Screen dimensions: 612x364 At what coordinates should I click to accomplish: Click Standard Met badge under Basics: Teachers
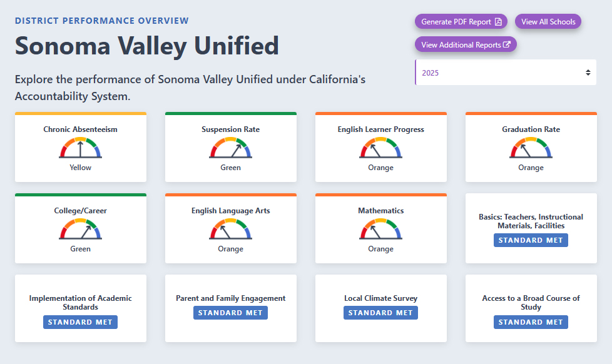(x=531, y=240)
